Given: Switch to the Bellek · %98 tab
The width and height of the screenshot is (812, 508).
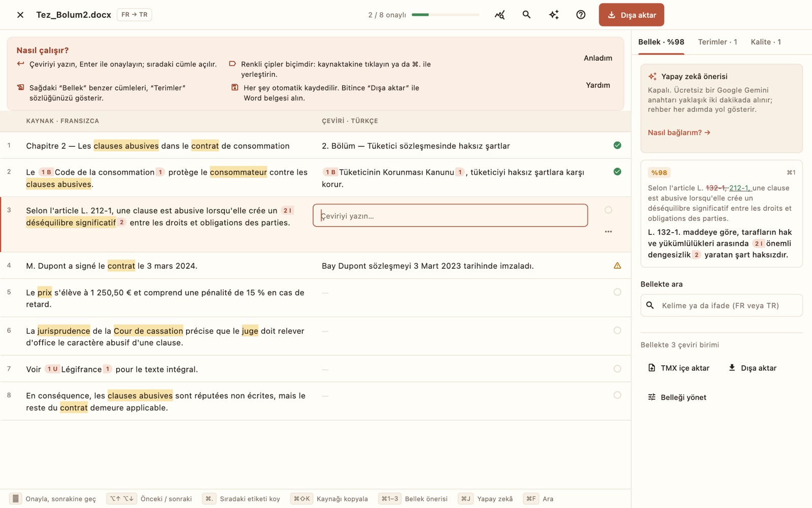Looking at the screenshot, I should [x=661, y=42].
